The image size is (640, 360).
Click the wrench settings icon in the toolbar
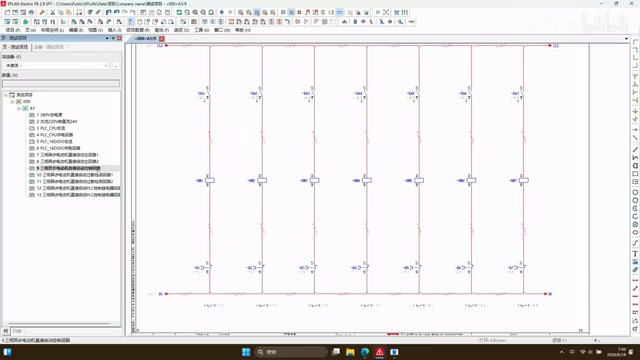coord(42,13)
